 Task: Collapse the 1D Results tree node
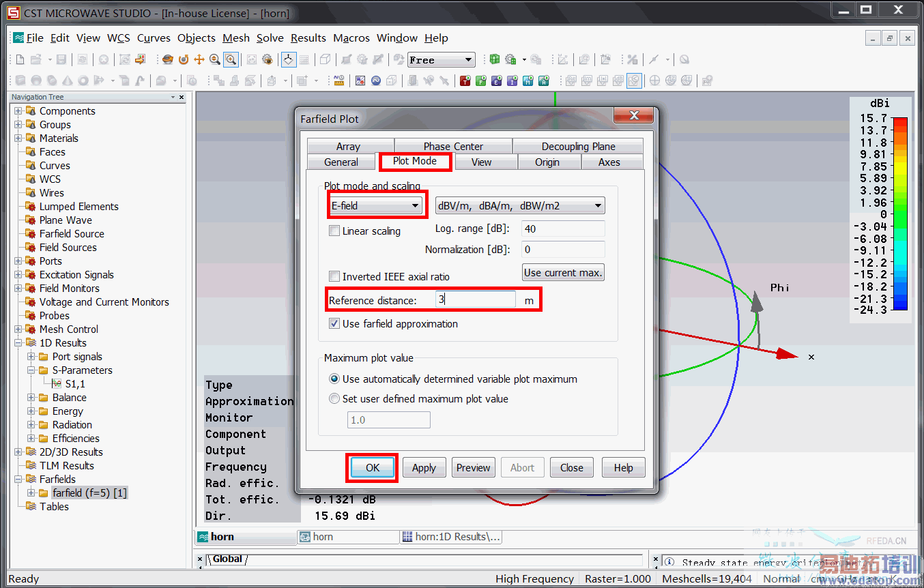pyautogui.click(x=18, y=343)
